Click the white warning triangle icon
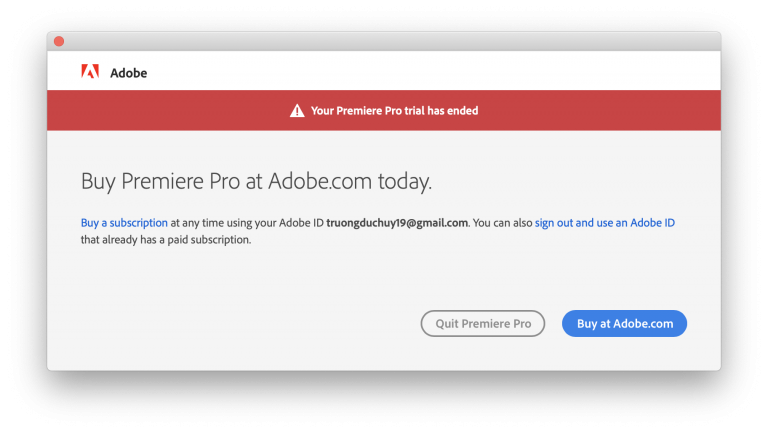768x433 pixels. click(x=297, y=111)
